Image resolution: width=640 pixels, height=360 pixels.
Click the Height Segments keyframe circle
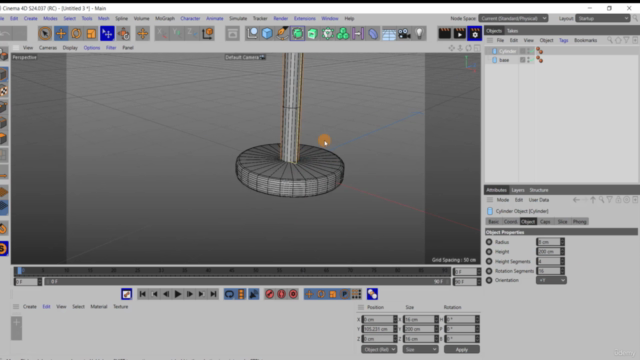[x=489, y=261]
